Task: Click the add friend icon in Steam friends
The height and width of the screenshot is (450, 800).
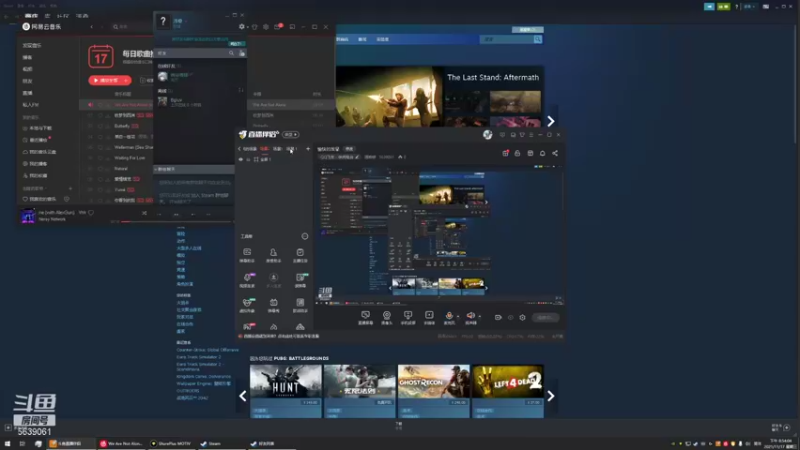Action: [x=242, y=53]
